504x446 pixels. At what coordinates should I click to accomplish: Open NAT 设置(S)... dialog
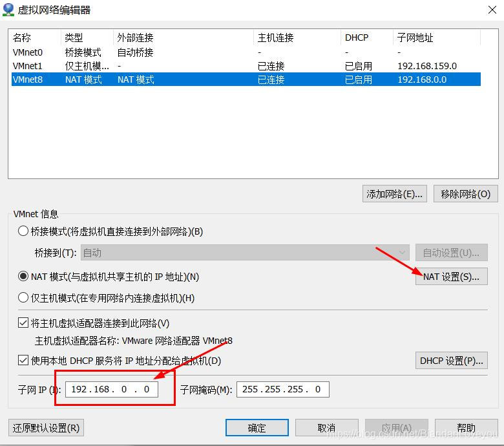click(x=451, y=277)
